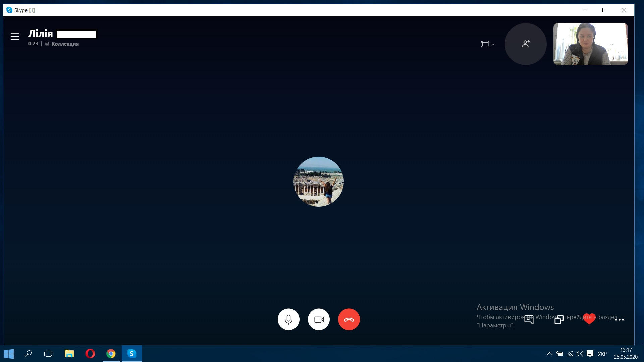Toggle the video camera on or off
This screenshot has width=644, height=362.
(x=319, y=319)
